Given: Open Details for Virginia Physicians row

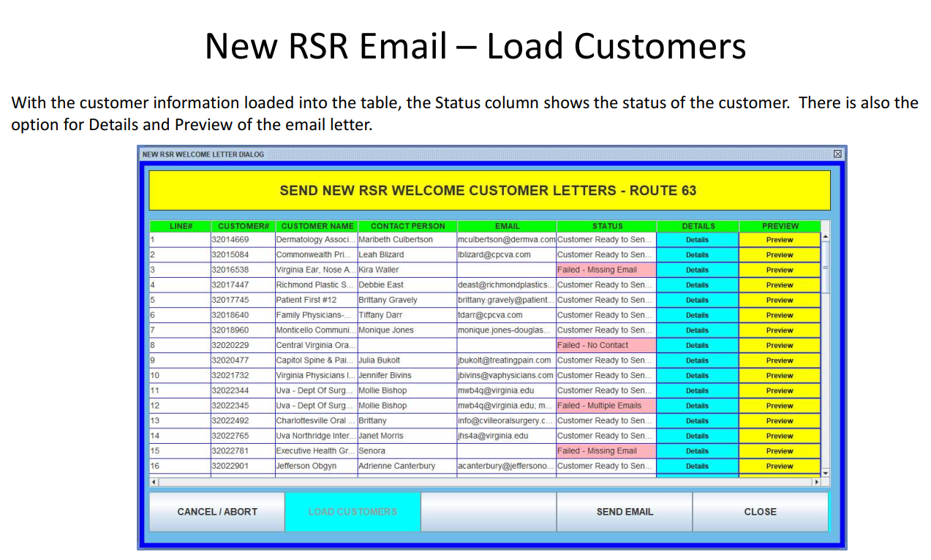Looking at the screenshot, I should 698,376.
